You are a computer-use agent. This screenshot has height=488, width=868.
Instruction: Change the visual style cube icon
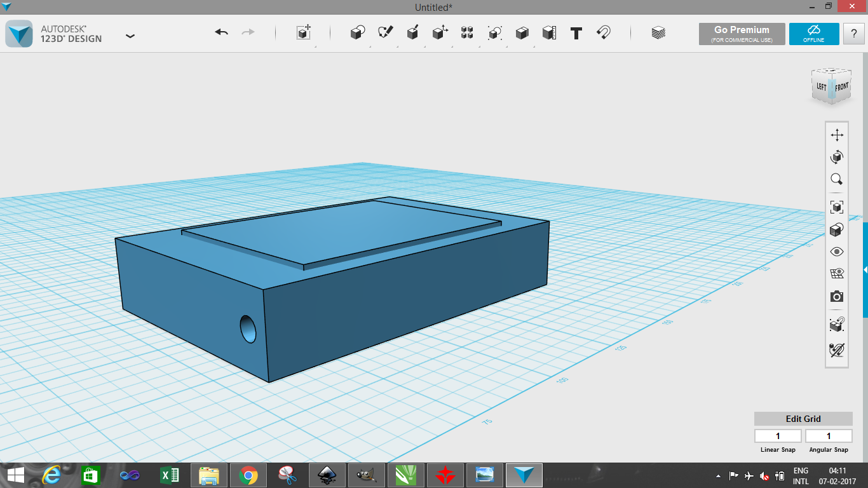pos(837,229)
